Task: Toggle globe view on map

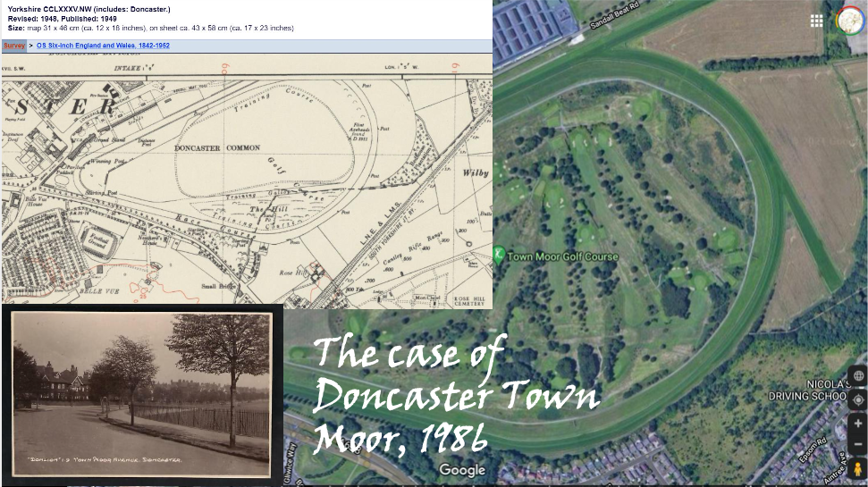Action: click(857, 376)
